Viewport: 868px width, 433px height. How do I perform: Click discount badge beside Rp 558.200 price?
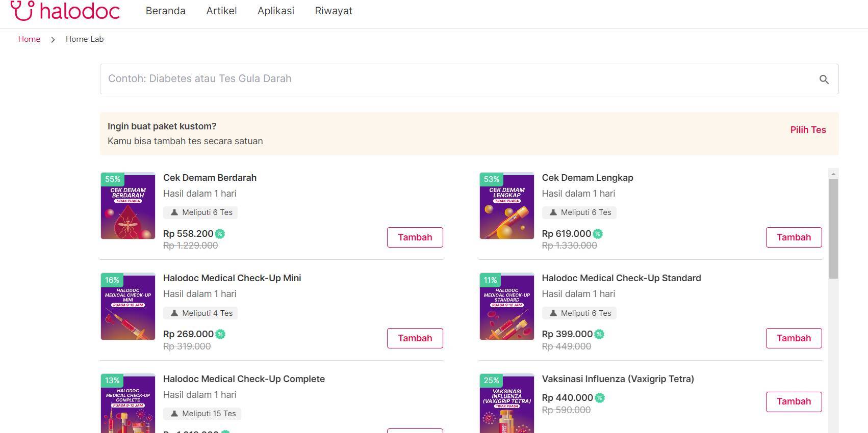(220, 234)
